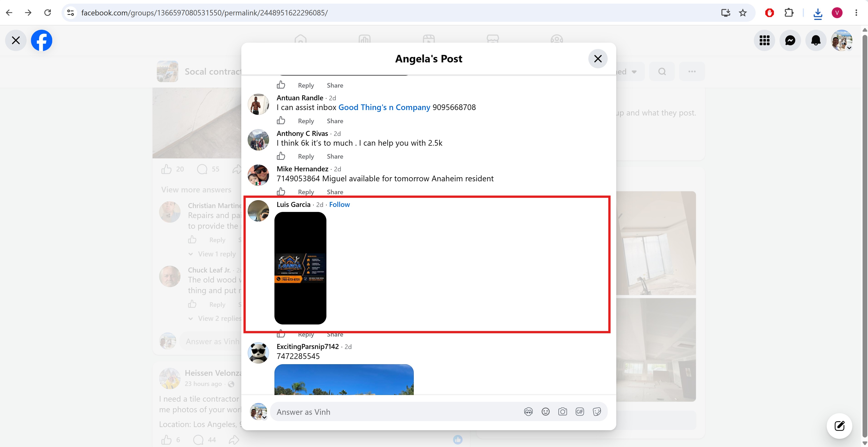Like Antuan Randle's comment

(x=281, y=120)
